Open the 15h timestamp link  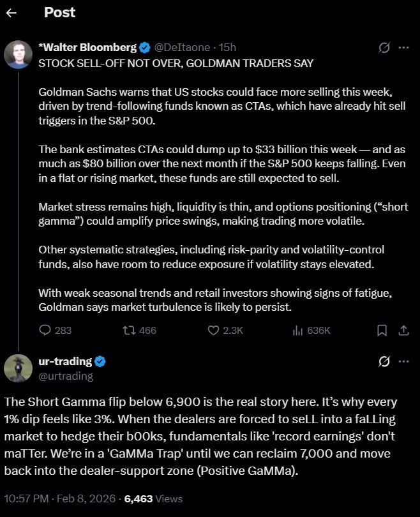(228, 48)
